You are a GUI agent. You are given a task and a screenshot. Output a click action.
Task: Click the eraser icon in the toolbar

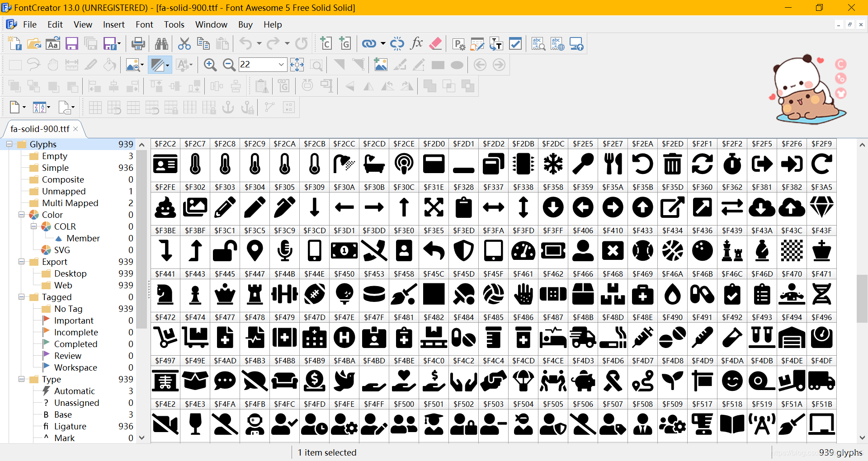click(435, 43)
